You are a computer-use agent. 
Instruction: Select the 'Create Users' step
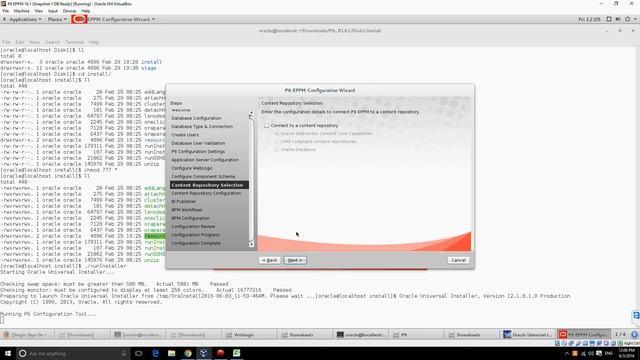pos(185,135)
